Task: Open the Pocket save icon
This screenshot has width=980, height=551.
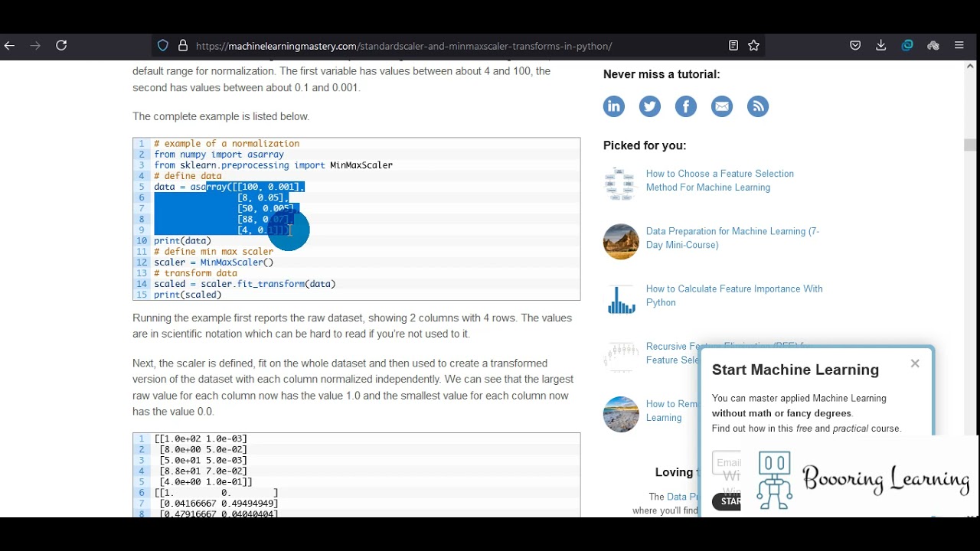Action: tap(855, 46)
